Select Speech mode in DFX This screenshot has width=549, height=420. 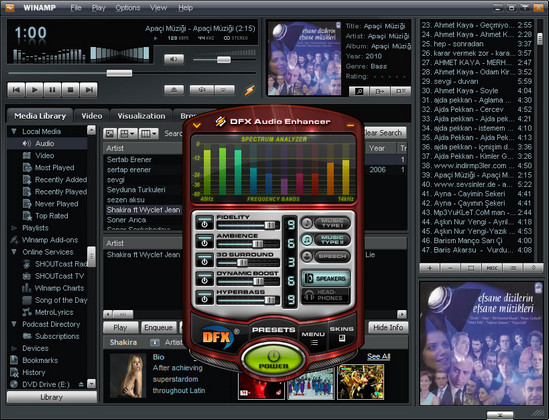[x=326, y=257]
